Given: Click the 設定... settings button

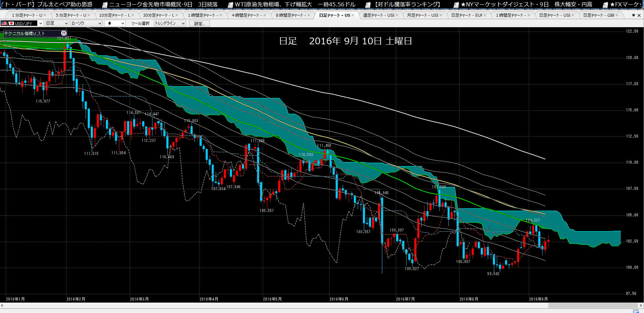Looking at the screenshot, I should click(199, 23).
